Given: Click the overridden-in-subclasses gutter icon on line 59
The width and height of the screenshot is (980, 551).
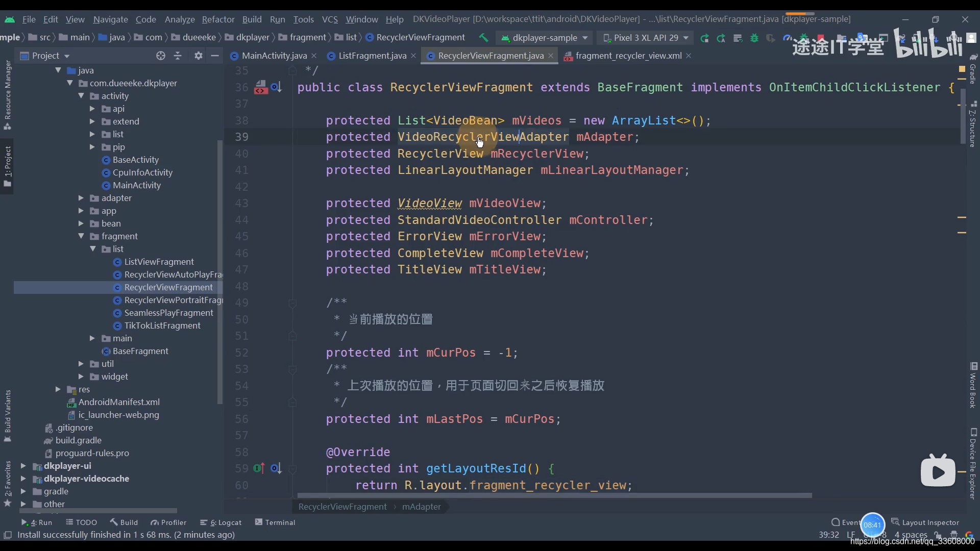Looking at the screenshot, I should 276,468.
